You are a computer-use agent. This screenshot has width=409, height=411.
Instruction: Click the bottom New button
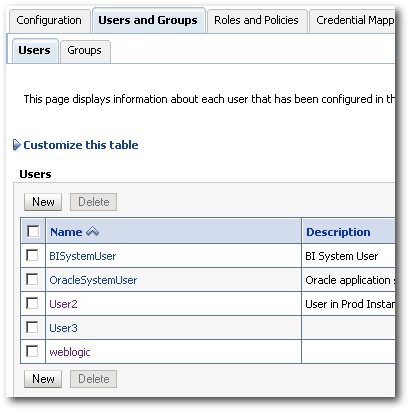click(x=43, y=379)
